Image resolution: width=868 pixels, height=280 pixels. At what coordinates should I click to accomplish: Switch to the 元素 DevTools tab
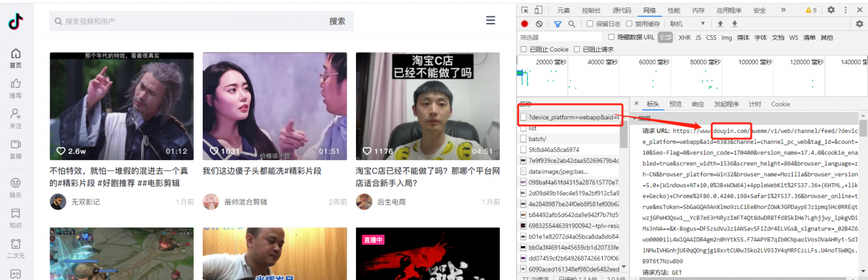tap(564, 10)
